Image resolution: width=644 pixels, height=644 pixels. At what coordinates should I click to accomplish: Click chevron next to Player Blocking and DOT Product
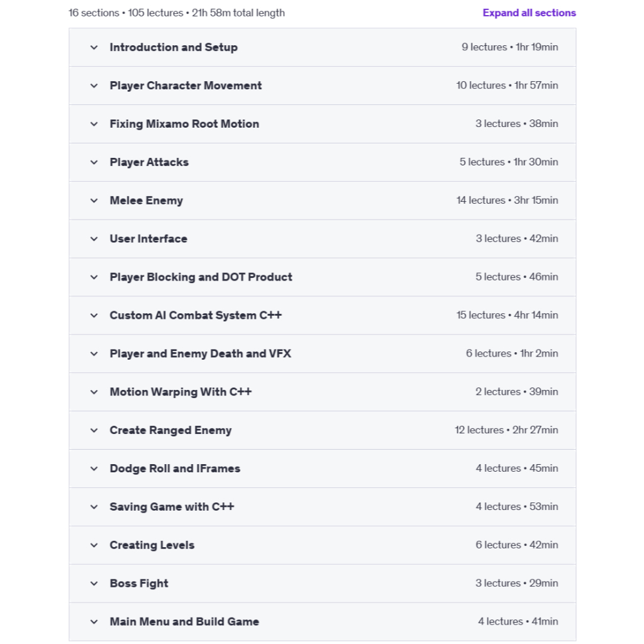(x=94, y=277)
